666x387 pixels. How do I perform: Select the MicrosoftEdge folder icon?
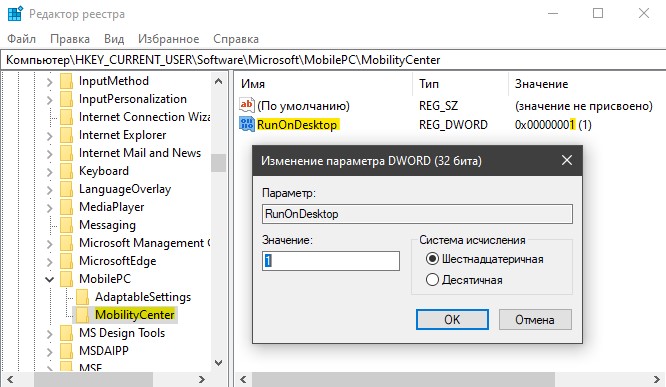[x=66, y=261]
